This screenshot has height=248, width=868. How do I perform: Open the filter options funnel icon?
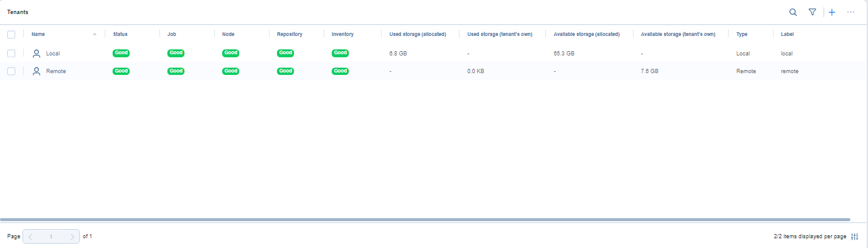[x=812, y=12]
